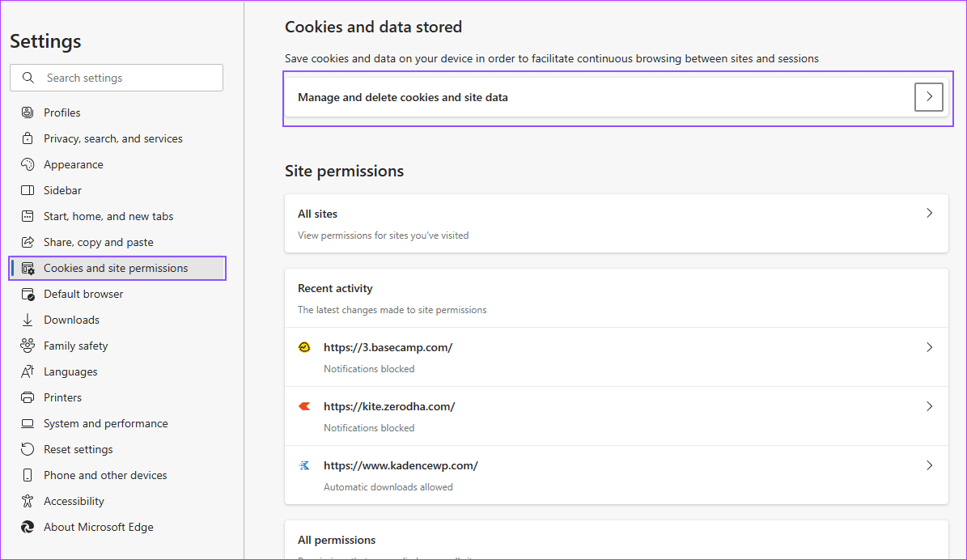Click the Zerodha Kite favicon
The height and width of the screenshot is (560, 967).
[x=304, y=405]
